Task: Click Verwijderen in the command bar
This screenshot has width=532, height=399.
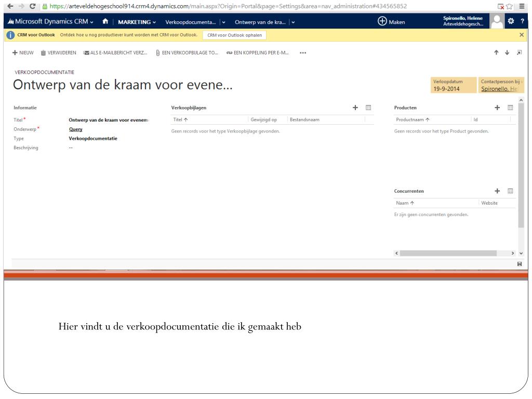Action: pyautogui.click(x=58, y=52)
